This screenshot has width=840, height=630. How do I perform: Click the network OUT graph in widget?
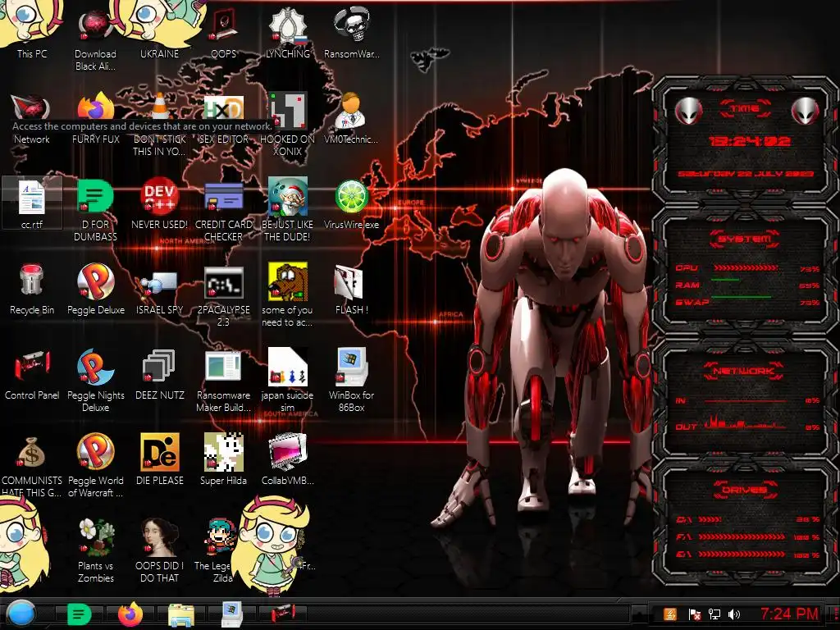click(x=744, y=424)
